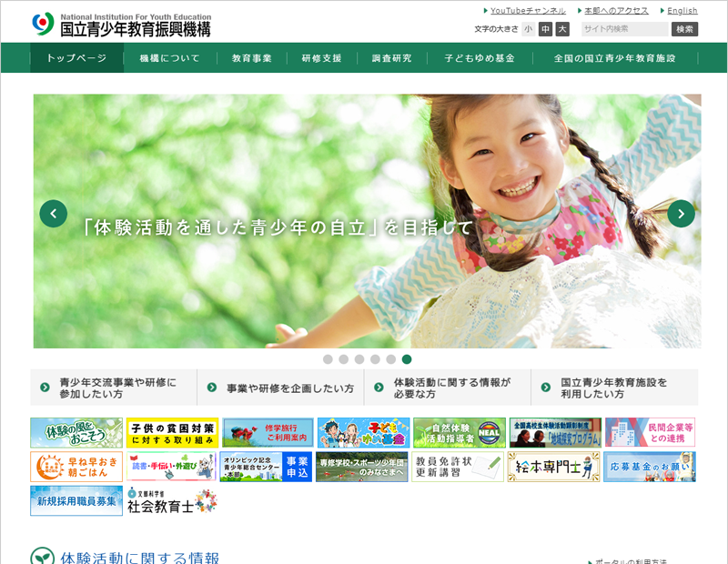Set text size to 小 (small)
The height and width of the screenshot is (564, 728).
tap(529, 29)
